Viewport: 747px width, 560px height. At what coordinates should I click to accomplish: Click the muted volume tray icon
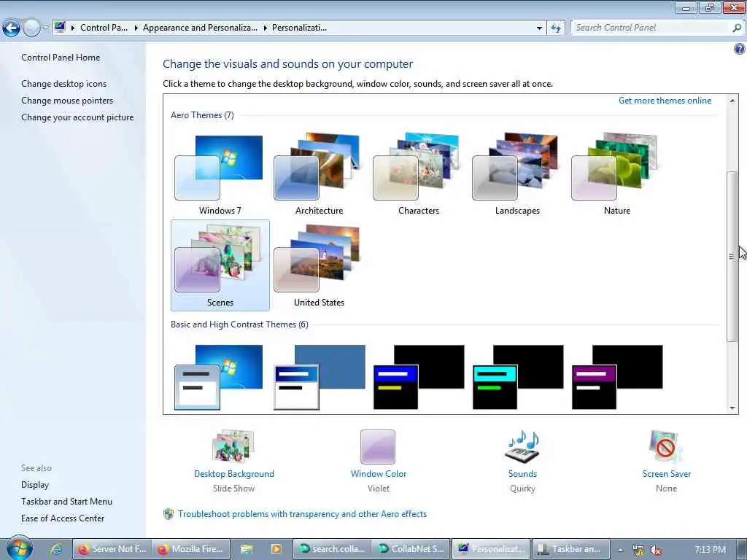pos(656,550)
